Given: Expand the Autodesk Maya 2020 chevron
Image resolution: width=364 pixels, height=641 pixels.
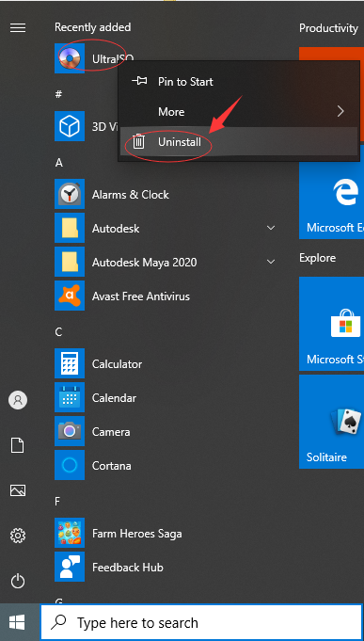Looking at the screenshot, I should pyautogui.click(x=271, y=262).
